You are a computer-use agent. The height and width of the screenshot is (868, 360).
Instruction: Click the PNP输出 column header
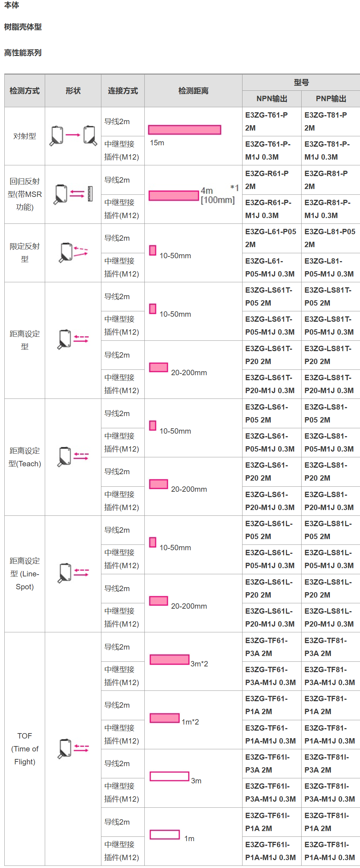pos(331,99)
